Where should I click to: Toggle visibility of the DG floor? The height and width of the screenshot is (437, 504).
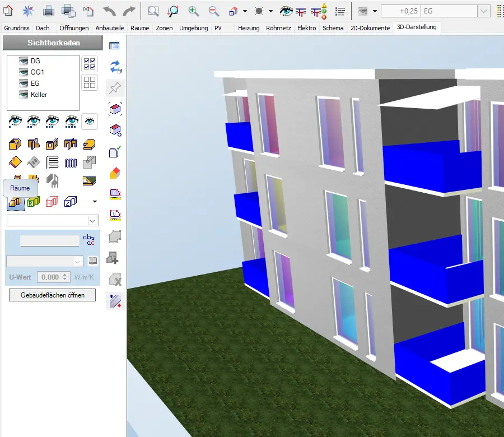24,61
